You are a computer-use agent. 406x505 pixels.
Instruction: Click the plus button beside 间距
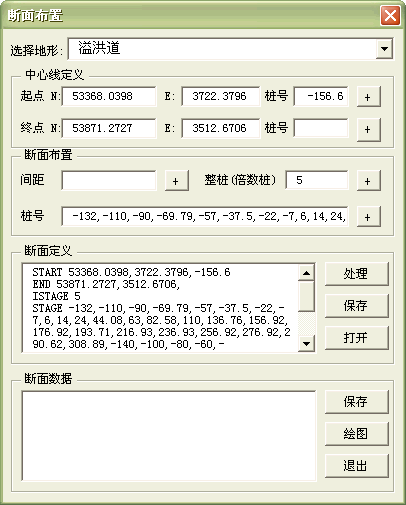176,181
